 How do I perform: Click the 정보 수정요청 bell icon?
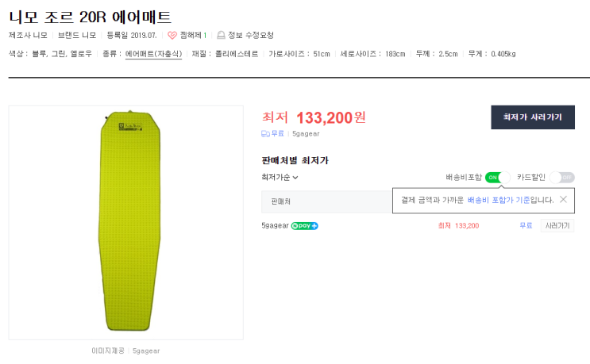point(221,35)
